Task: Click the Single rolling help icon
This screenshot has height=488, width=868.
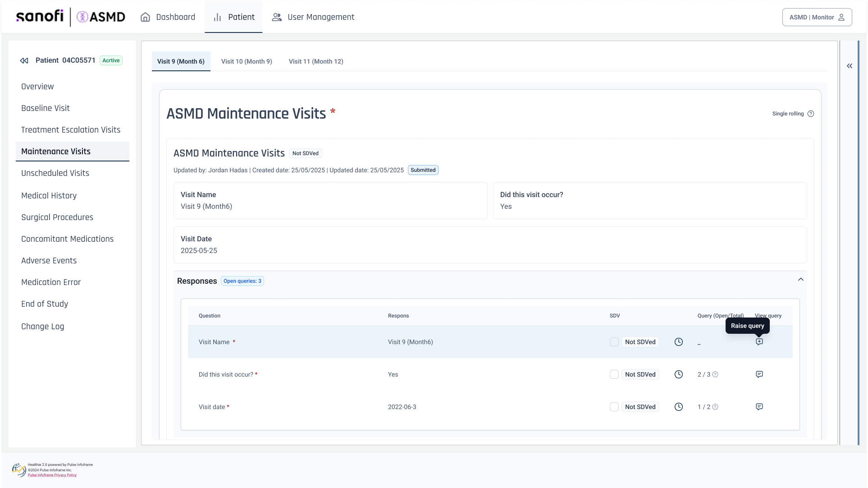Action: tap(811, 114)
